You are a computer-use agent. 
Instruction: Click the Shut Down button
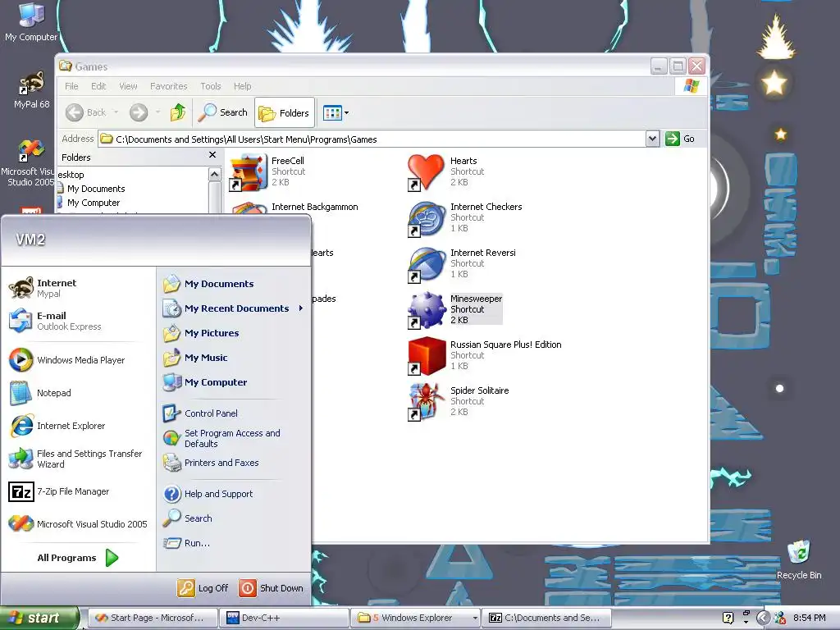[271, 587]
